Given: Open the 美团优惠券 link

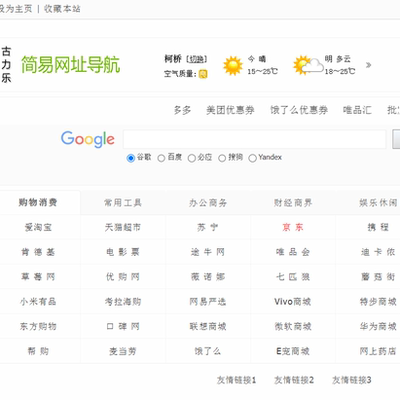Looking at the screenshot, I should (230, 110).
